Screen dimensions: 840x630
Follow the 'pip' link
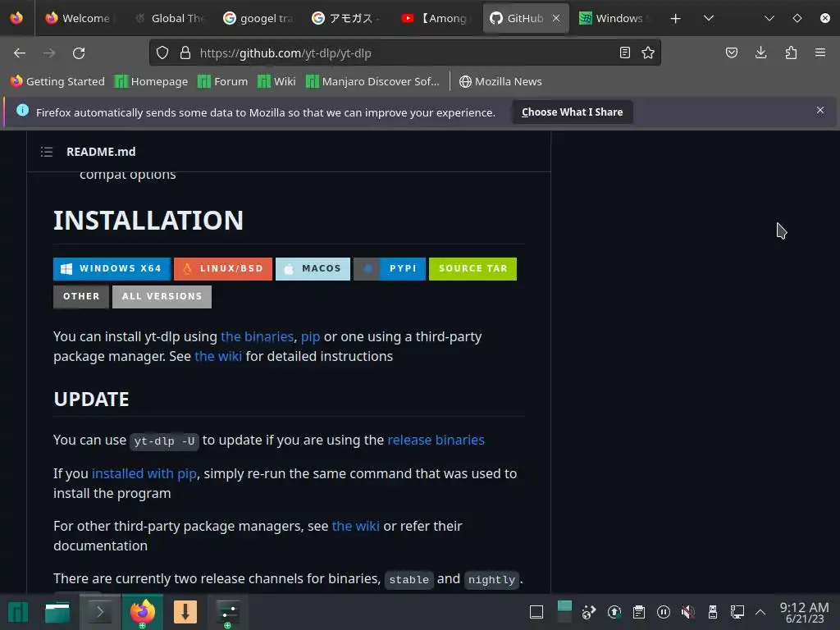pyautogui.click(x=310, y=337)
